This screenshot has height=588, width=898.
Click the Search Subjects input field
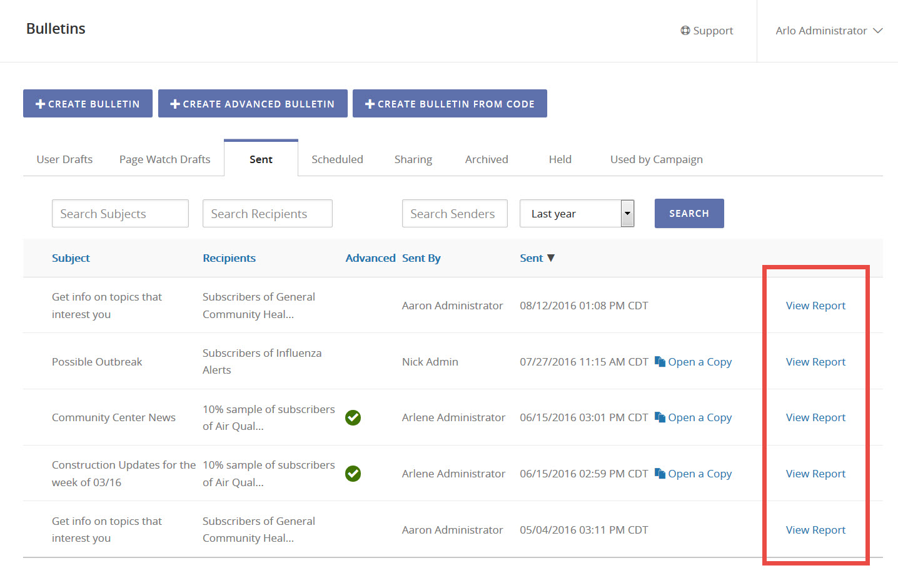[120, 213]
